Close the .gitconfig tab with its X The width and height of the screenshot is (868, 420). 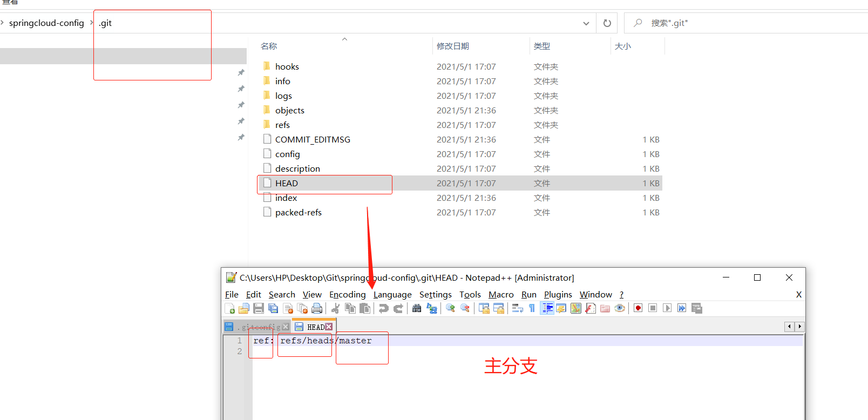(x=286, y=327)
